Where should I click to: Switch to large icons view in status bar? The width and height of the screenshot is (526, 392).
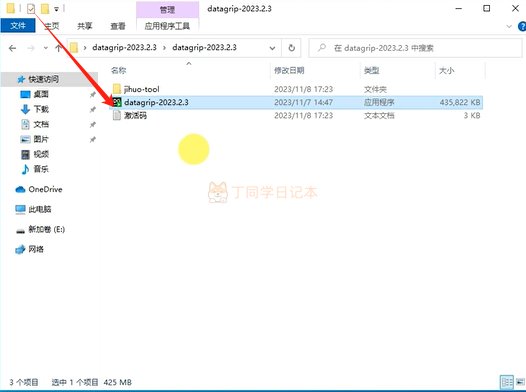520,382
